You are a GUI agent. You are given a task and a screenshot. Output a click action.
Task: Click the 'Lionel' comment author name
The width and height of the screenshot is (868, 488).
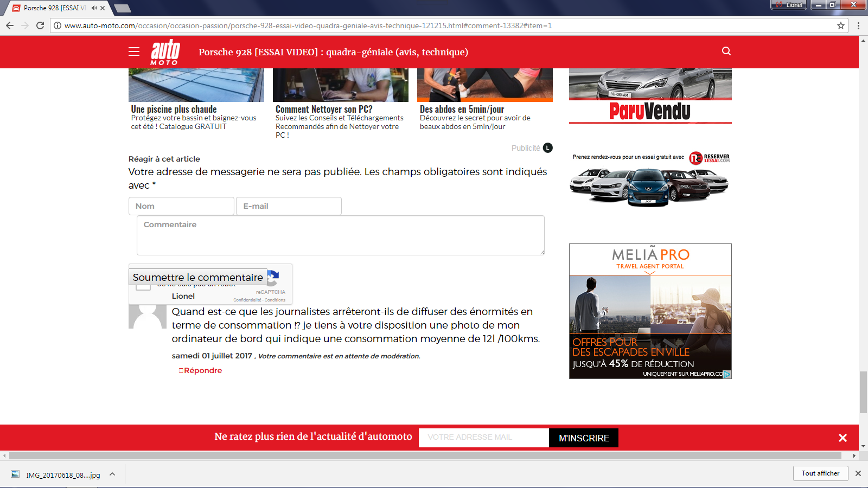tap(183, 296)
